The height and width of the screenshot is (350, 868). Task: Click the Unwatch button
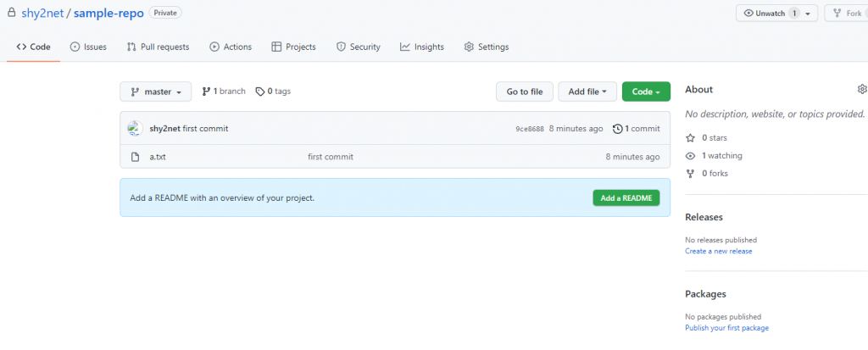tap(776, 14)
